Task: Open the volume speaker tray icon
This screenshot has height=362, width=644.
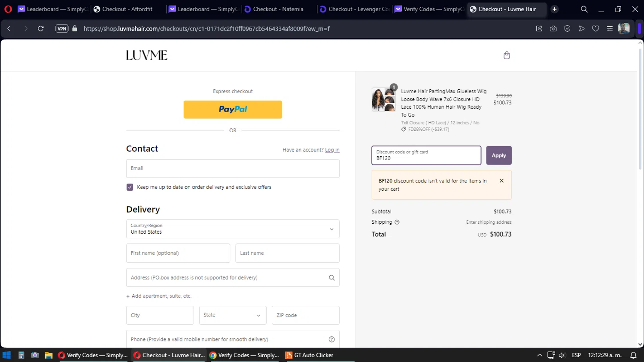Action: point(562,355)
